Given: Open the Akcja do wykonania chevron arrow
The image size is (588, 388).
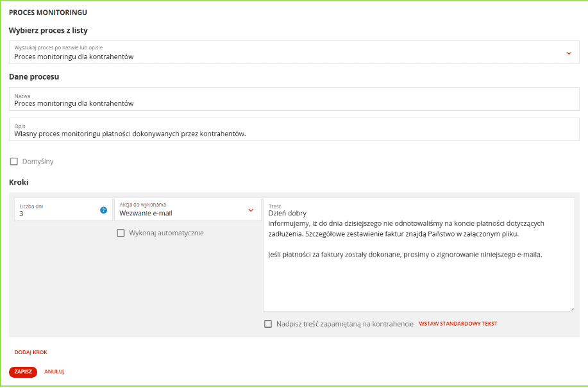Looking at the screenshot, I should point(251,210).
